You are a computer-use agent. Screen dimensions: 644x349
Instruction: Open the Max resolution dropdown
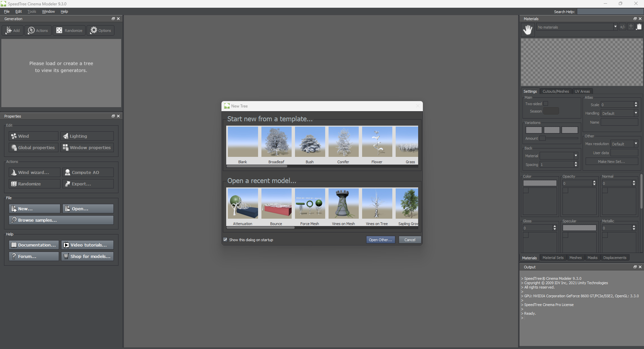(x=624, y=144)
